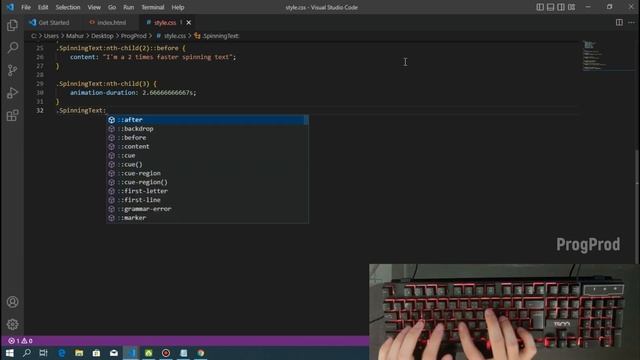Choose ::cue suggestion without parentheses
Viewport: 640px width, 360px height.
click(x=207, y=156)
